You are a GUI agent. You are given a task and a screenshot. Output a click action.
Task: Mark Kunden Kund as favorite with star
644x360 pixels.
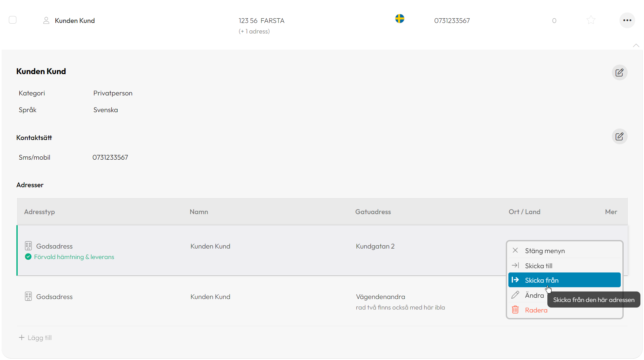591,20
